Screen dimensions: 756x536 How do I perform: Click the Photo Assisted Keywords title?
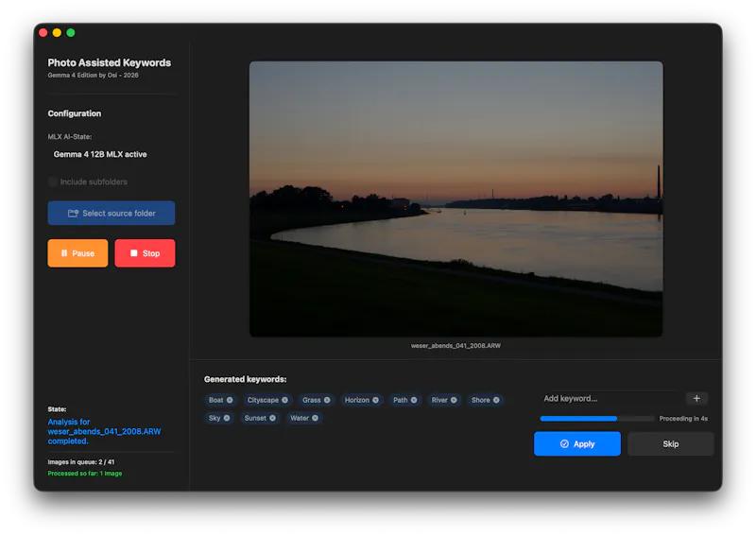pos(110,62)
